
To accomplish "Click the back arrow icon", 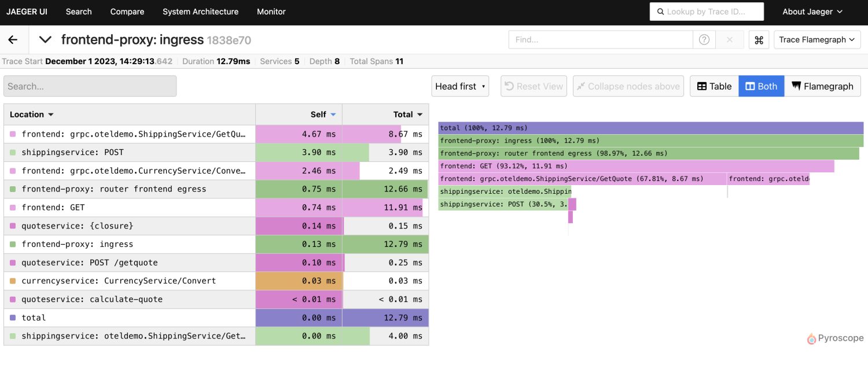I will click(x=13, y=40).
